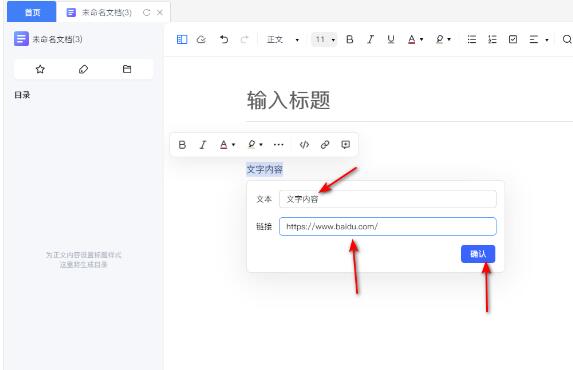Click the 未命名文档(3) title in sidebar

[x=57, y=39]
